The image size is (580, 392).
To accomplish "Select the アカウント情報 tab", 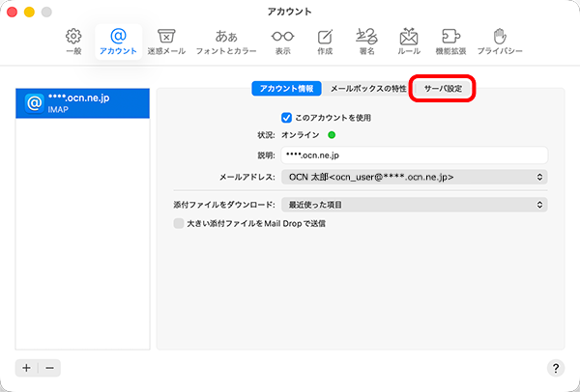I will coord(286,88).
